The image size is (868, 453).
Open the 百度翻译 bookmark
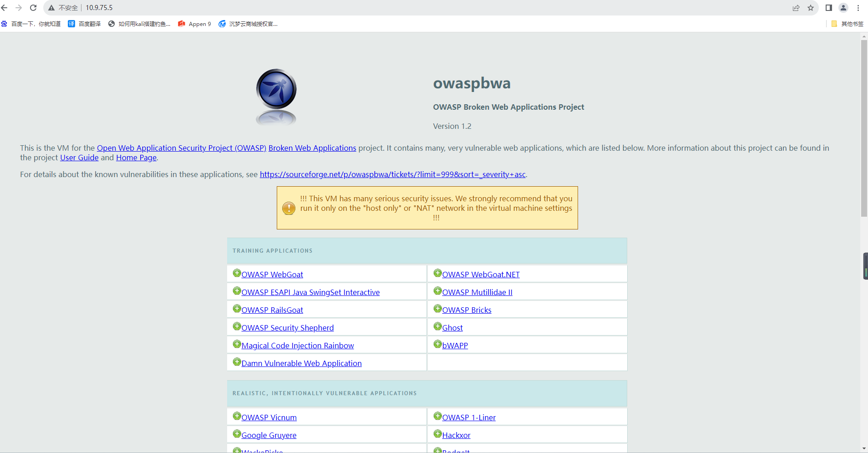pos(85,24)
